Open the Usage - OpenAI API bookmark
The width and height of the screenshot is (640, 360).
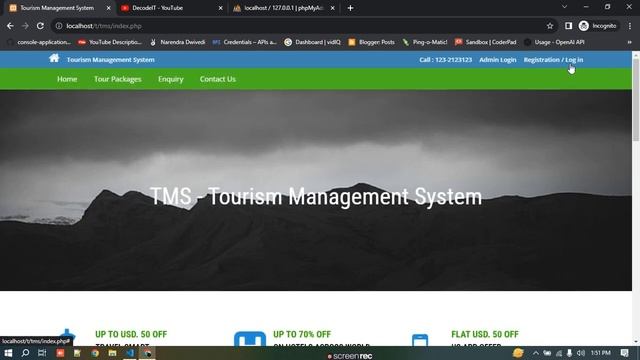click(x=554, y=42)
